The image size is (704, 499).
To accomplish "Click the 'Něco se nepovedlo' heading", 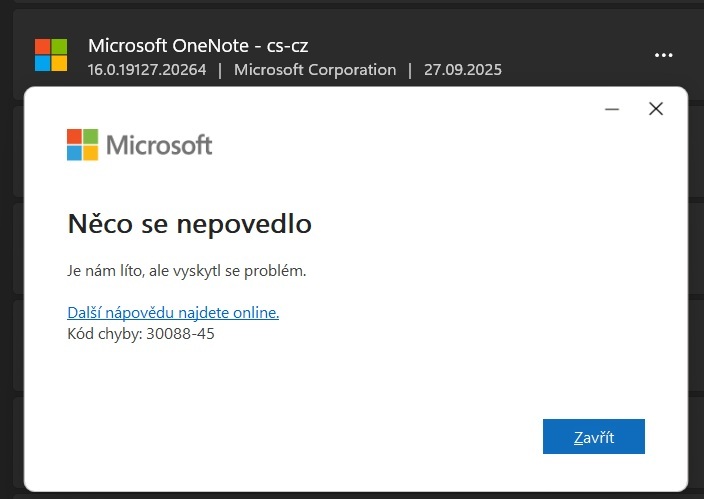I will coord(189,224).
